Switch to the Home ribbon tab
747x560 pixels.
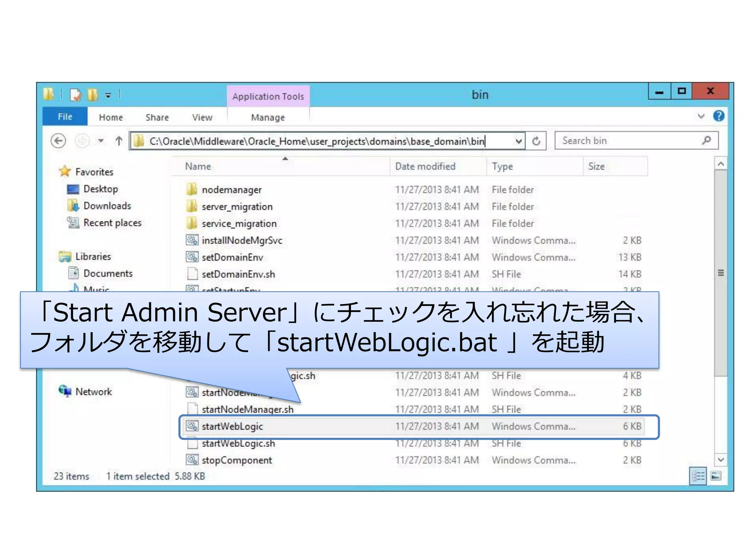click(x=111, y=117)
